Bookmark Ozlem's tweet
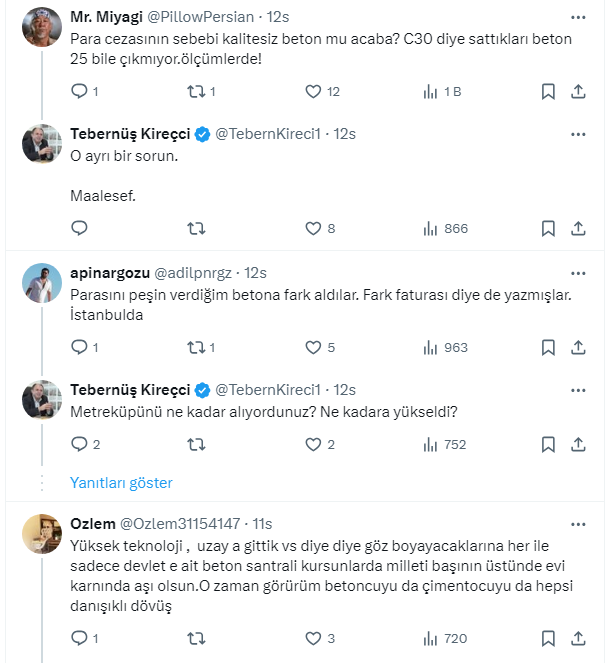The width and height of the screenshot is (611, 663). (548, 637)
